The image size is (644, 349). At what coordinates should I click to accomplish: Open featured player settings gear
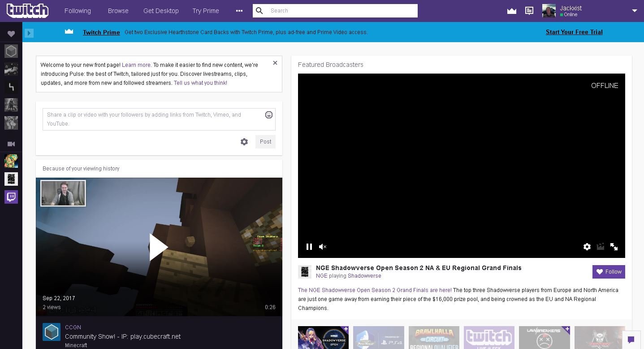pos(587,247)
